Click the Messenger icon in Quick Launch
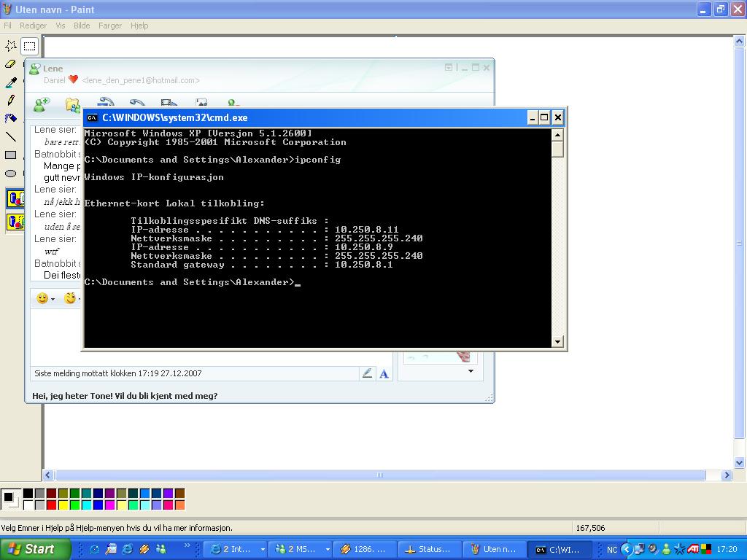Image resolution: width=747 pixels, height=560 pixels. coord(160,549)
